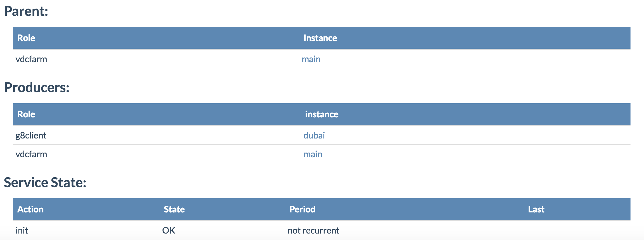The width and height of the screenshot is (644, 240).
Task: Click the Last column header
Action: 536,209
